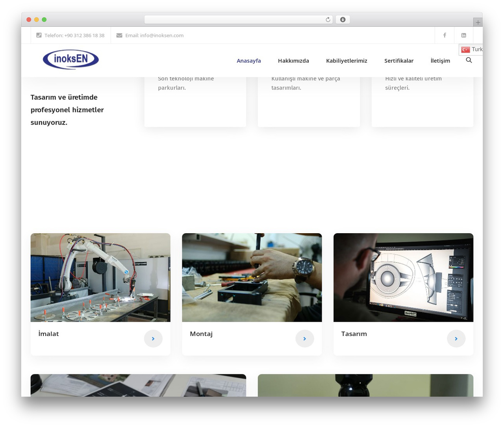Click the info@inoksen.com email link

(162, 35)
